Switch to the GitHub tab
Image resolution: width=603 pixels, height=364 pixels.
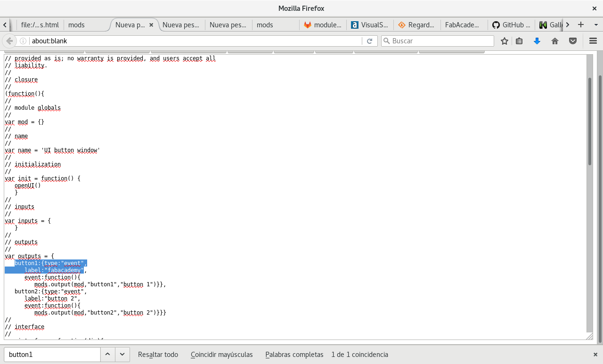[511, 25]
